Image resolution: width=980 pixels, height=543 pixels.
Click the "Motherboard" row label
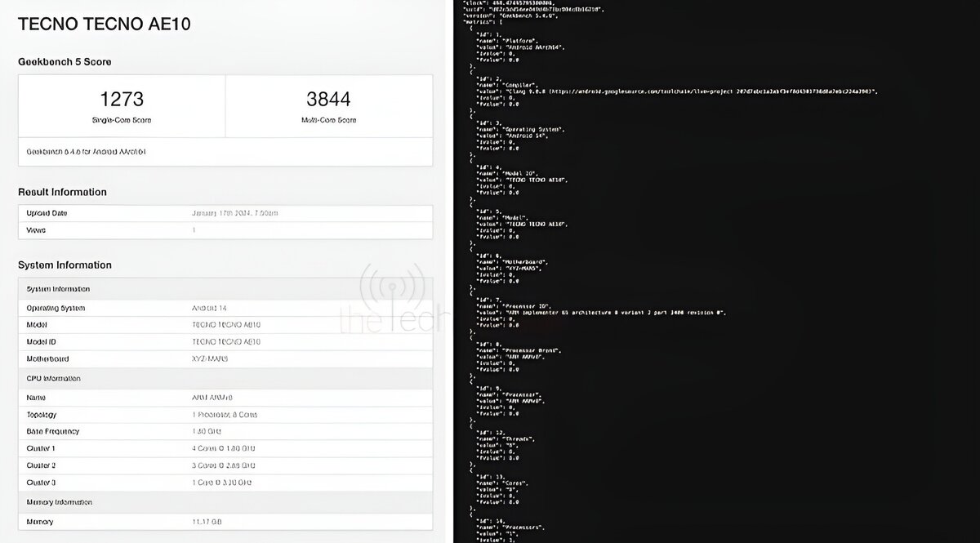47,358
